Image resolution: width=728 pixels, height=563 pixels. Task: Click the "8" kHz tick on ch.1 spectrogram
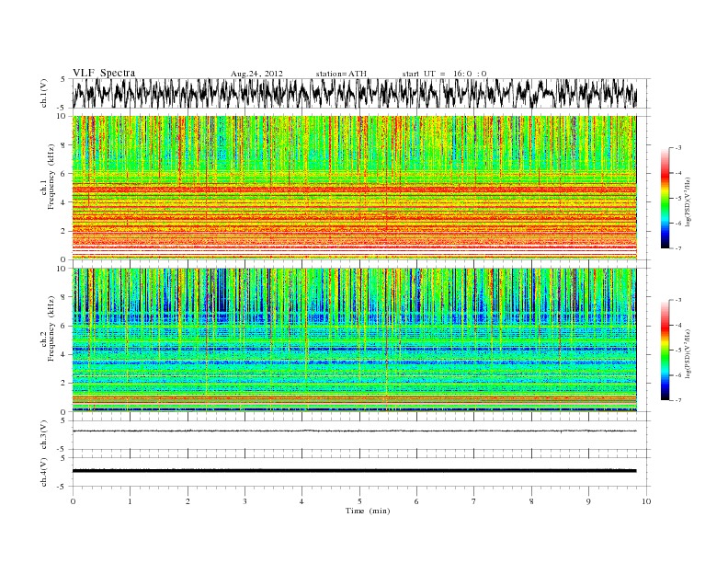63,145
